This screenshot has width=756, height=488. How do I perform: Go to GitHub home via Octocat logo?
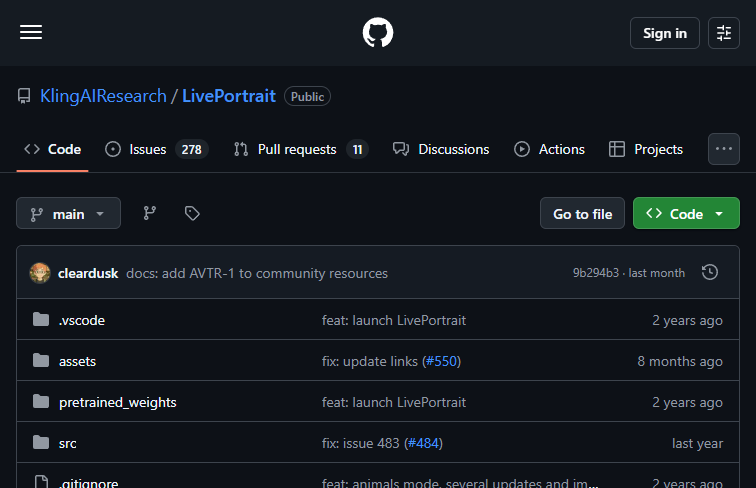coord(378,32)
